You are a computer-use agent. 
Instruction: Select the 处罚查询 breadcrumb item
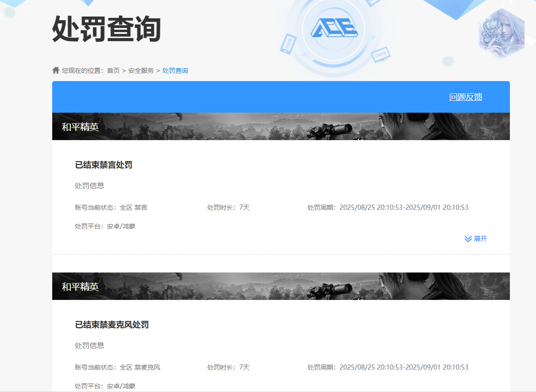pyautogui.click(x=175, y=71)
